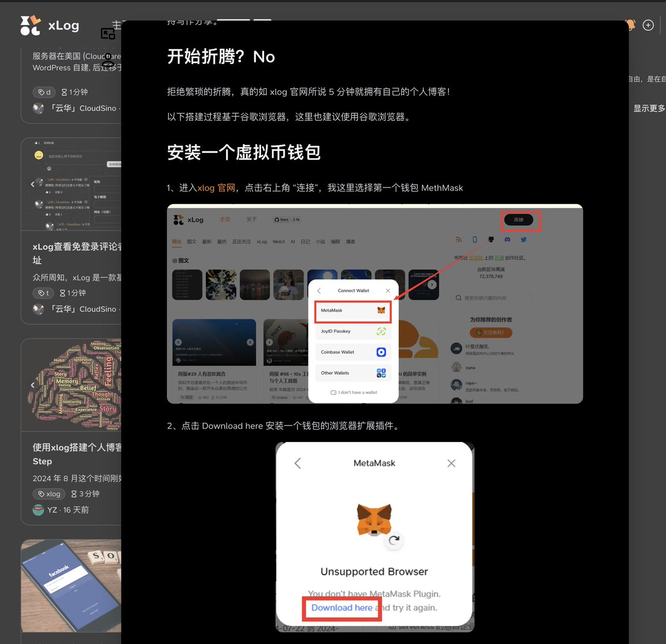This screenshot has width=666, height=644.
Task: Open the Facebook phone cover image
Action: click(x=71, y=586)
